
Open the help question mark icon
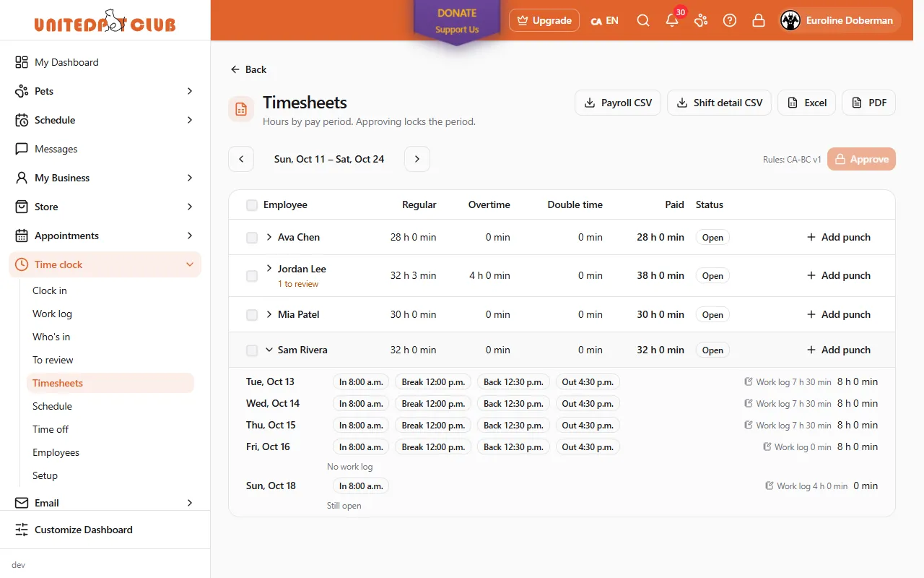coord(730,20)
